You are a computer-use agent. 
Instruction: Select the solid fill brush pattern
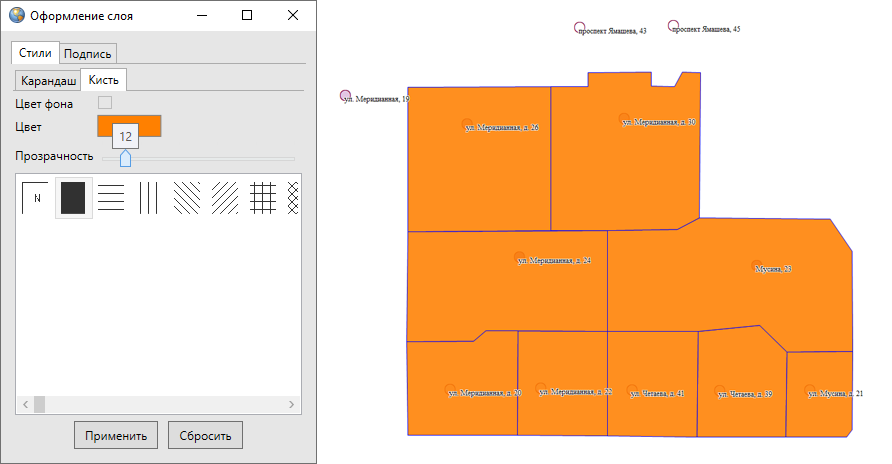click(x=73, y=198)
